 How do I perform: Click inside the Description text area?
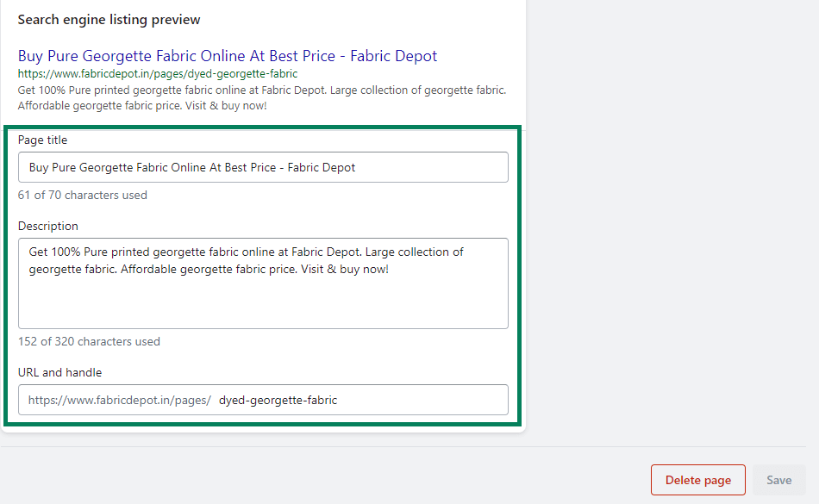[x=263, y=283]
